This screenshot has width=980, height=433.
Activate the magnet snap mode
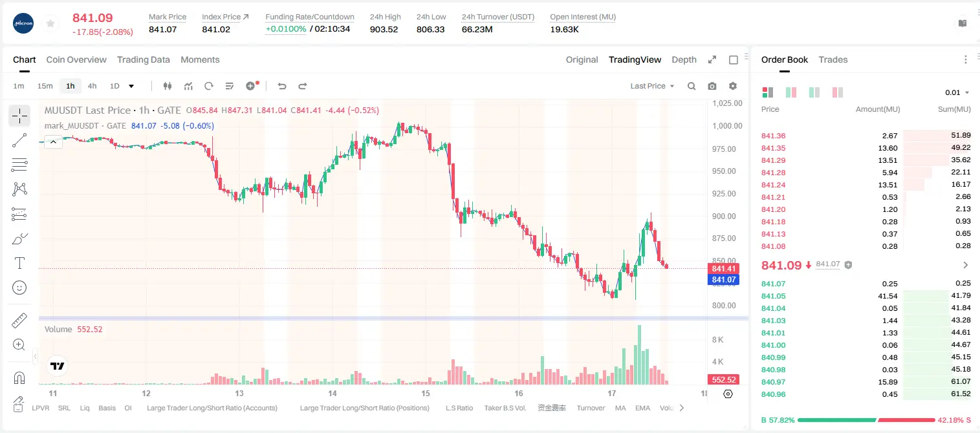pos(19,377)
